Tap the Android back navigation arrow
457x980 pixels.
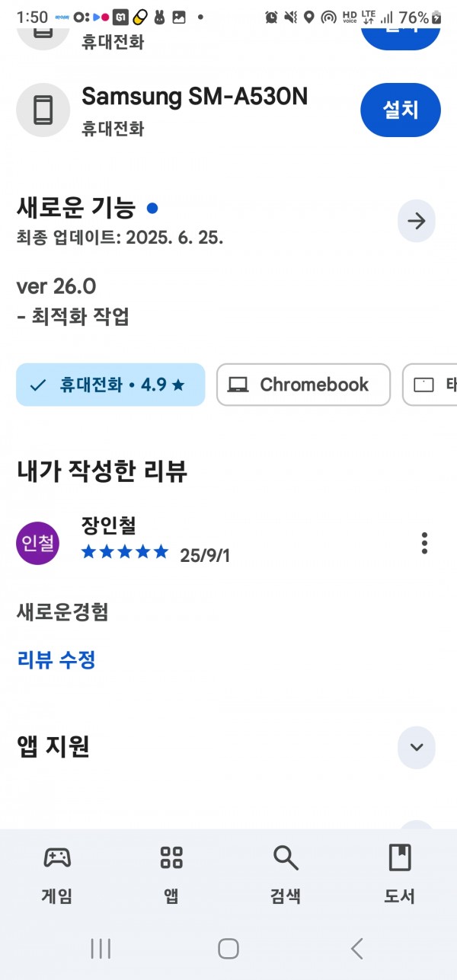click(356, 948)
